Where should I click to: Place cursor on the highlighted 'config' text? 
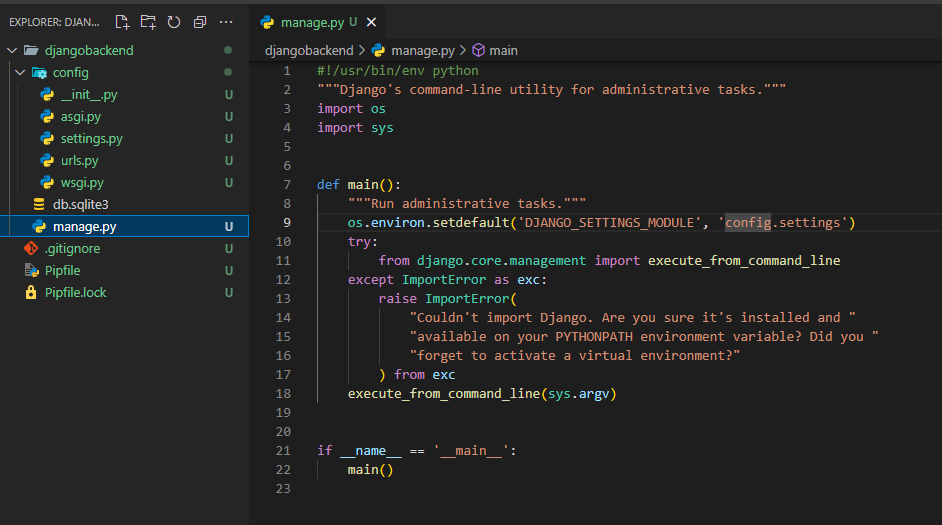click(x=748, y=222)
